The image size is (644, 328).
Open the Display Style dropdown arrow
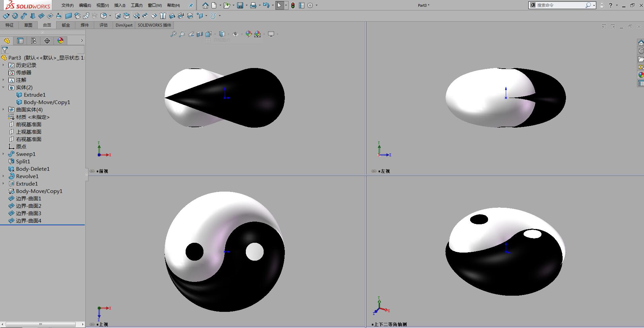[x=228, y=34]
